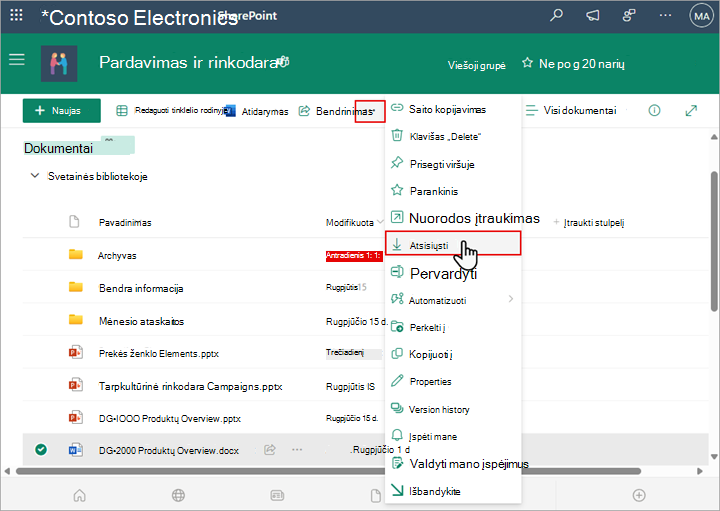The image size is (720, 511).
Task: Collapse the Svetainės bibliotekoje chevron
Action: point(34,176)
